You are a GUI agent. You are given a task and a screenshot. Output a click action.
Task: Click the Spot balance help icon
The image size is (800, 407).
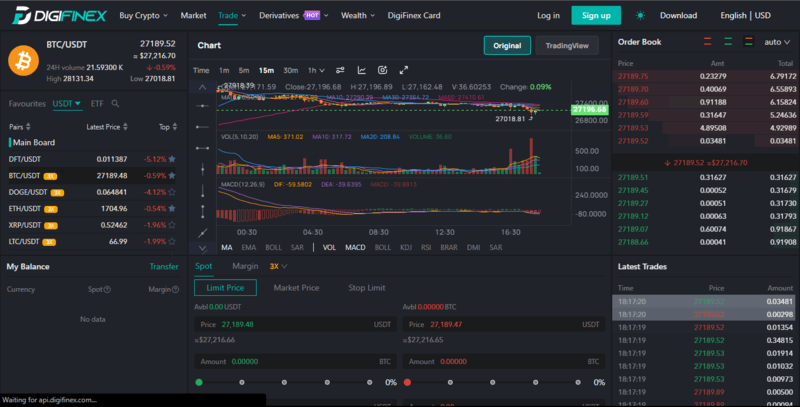tap(107, 289)
